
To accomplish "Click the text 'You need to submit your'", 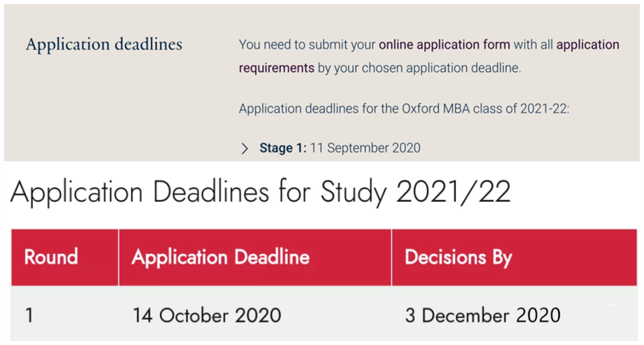I will [307, 45].
